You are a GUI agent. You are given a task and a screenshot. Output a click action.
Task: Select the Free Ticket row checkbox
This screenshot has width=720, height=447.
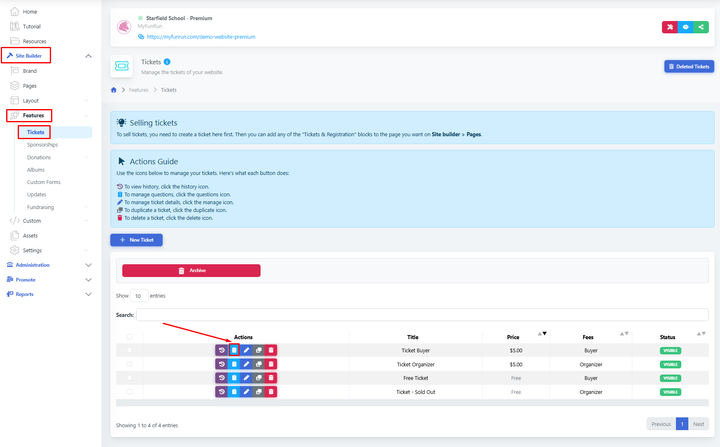(129, 378)
